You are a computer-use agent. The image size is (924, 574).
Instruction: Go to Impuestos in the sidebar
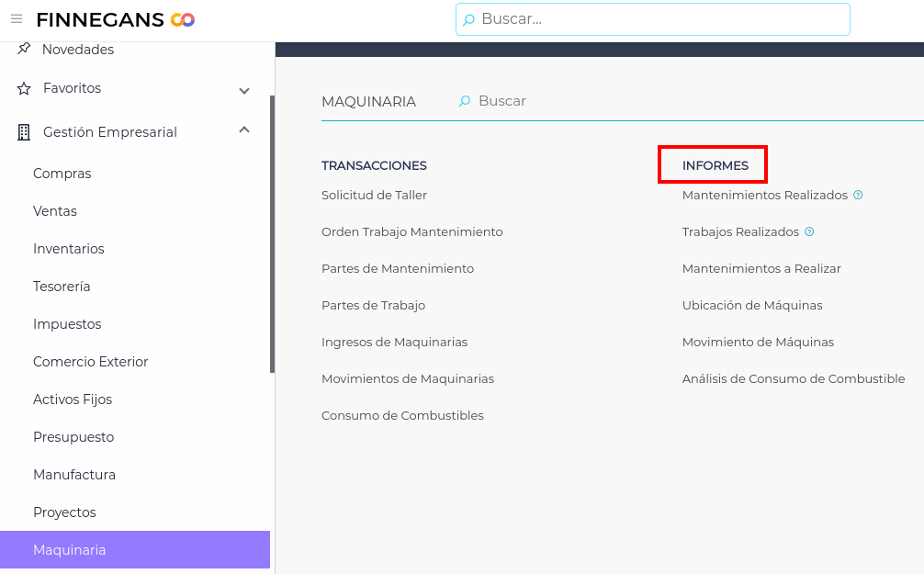[67, 324]
